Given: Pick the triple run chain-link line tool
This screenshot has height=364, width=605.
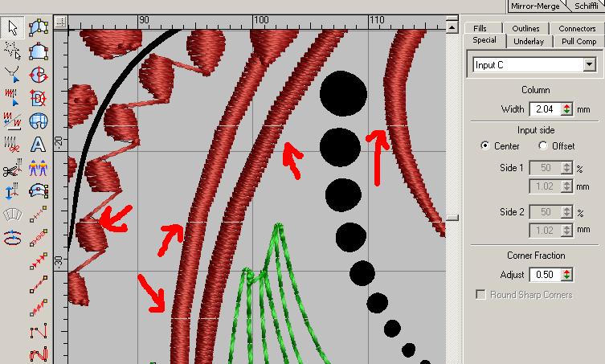Looking at the screenshot, I should (39, 238).
